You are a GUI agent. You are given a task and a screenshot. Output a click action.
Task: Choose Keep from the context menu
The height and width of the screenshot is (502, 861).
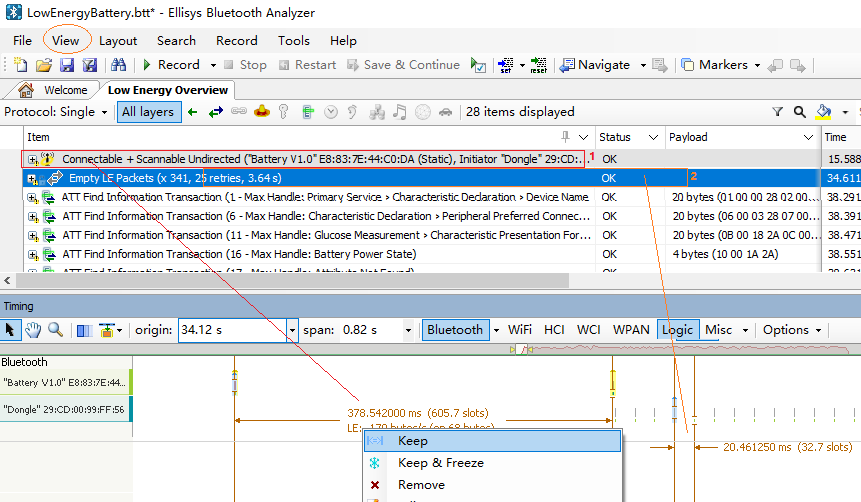(x=493, y=441)
